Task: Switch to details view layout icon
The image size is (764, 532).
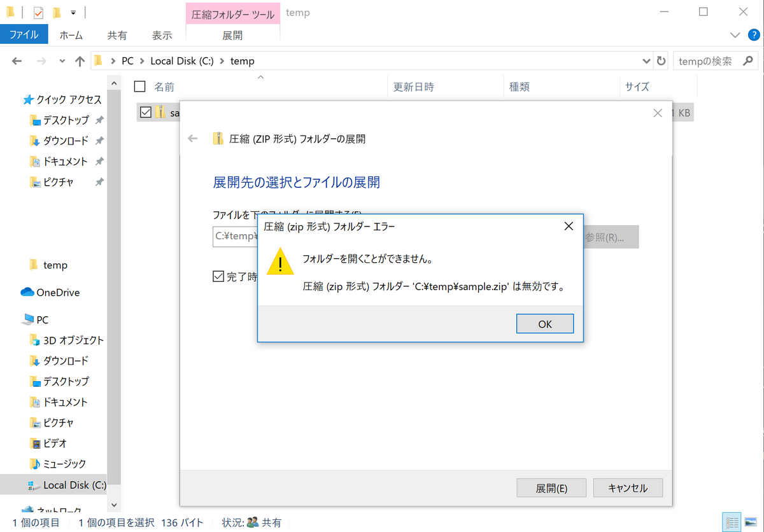Action: [x=733, y=522]
